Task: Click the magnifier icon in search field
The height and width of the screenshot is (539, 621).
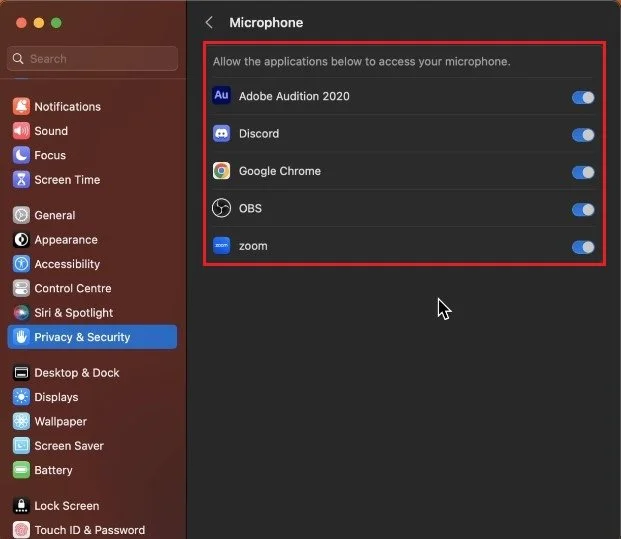Action: click(x=18, y=59)
